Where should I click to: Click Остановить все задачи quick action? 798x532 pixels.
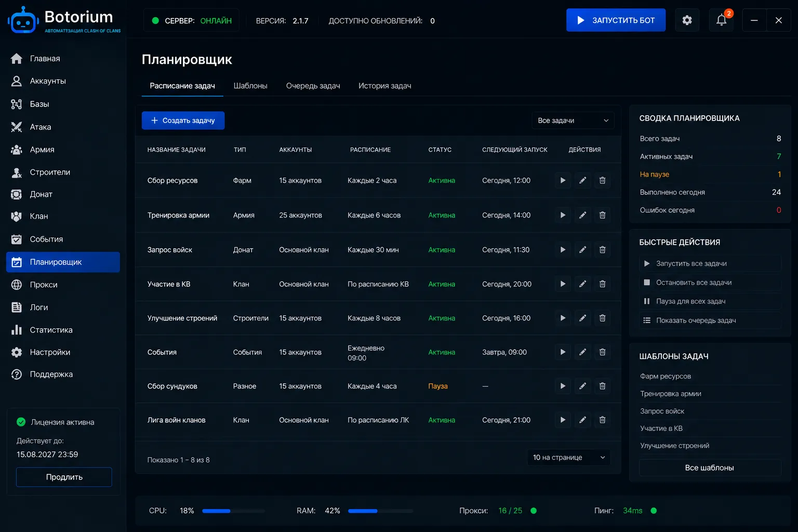pos(710,282)
